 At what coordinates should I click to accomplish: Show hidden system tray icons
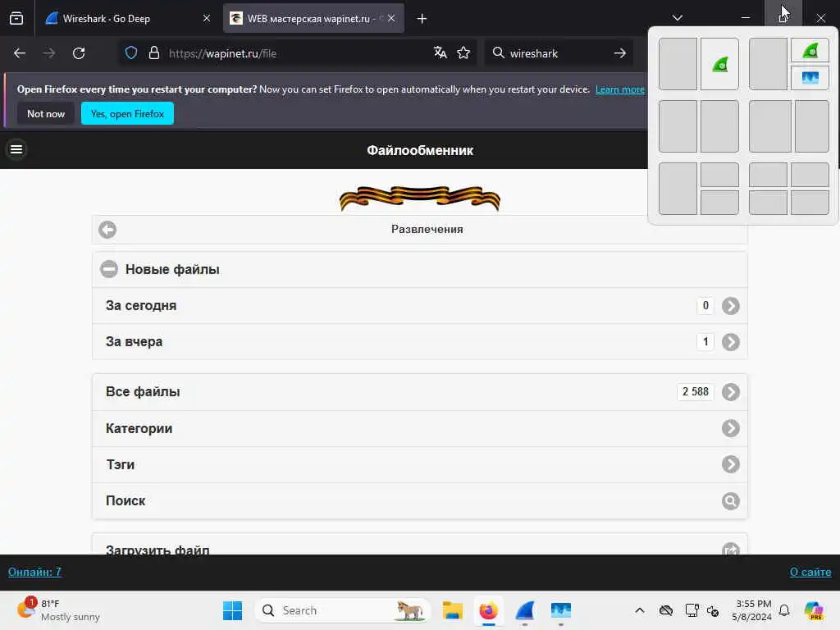640,610
